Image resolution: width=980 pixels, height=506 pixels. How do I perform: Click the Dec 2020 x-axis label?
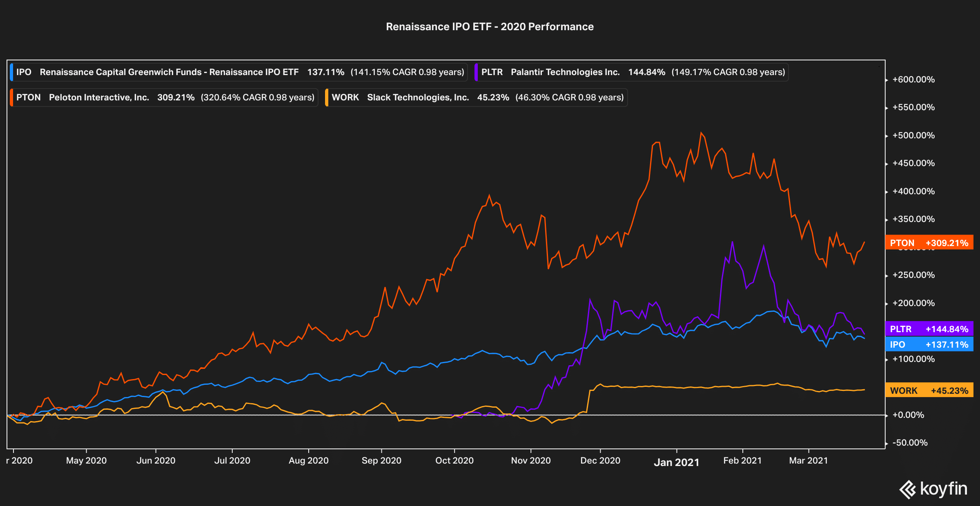600,460
